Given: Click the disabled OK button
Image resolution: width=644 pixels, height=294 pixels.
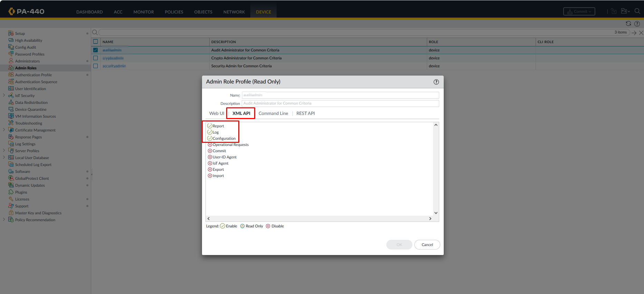Looking at the screenshot, I should click(x=399, y=245).
